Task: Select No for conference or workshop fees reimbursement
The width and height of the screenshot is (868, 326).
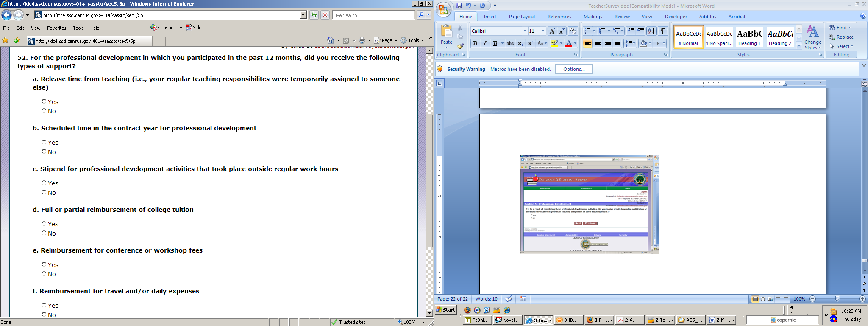Action: pos(44,274)
